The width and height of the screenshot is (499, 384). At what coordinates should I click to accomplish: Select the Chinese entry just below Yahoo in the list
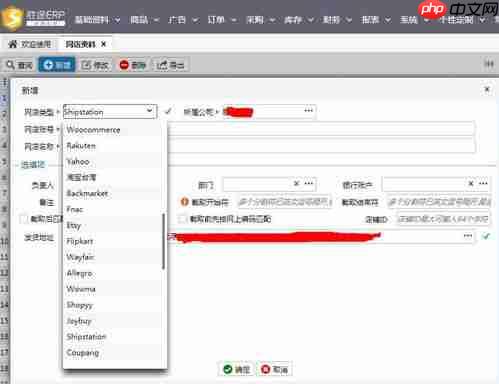(113, 177)
